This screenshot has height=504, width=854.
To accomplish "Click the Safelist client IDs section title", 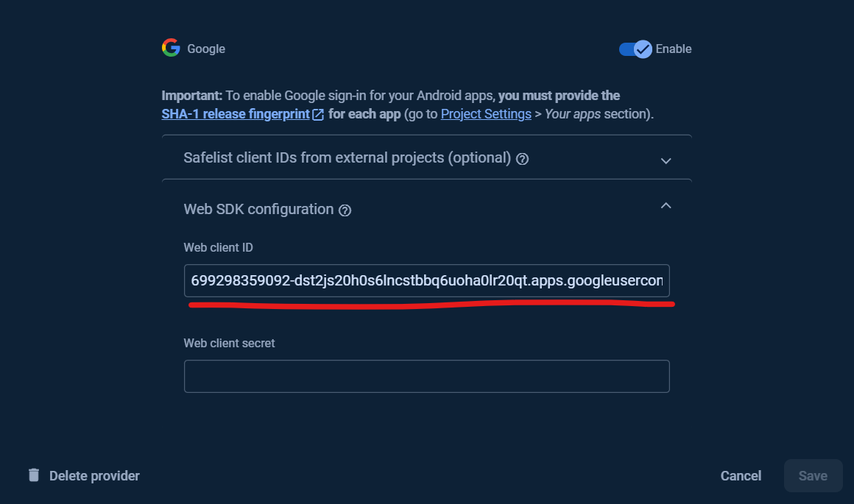I will click(347, 157).
